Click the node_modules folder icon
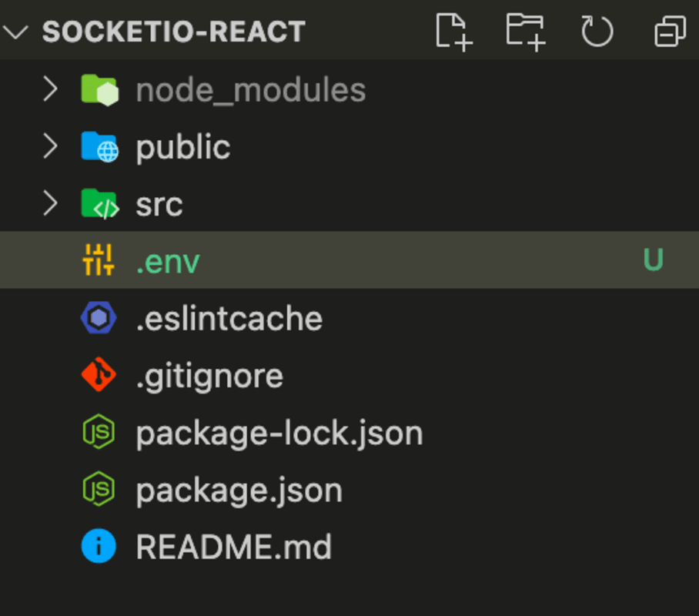Viewport: 699px width, 616px height. point(100,90)
